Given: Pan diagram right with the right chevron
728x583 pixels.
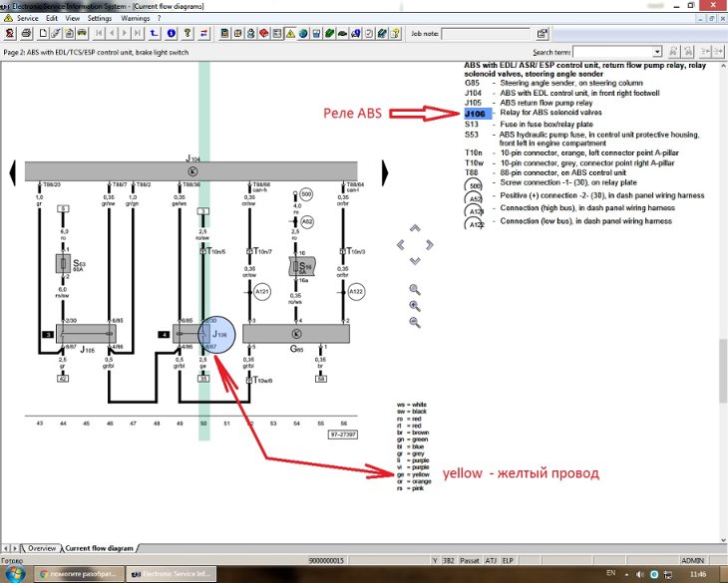Looking at the screenshot, I should [430, 244].
